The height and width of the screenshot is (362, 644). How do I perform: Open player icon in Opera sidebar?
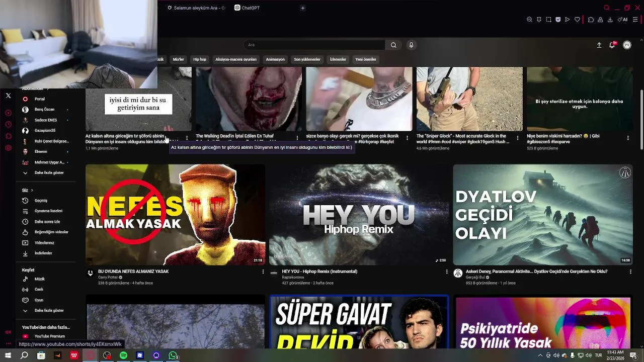(x=8, y=113)
